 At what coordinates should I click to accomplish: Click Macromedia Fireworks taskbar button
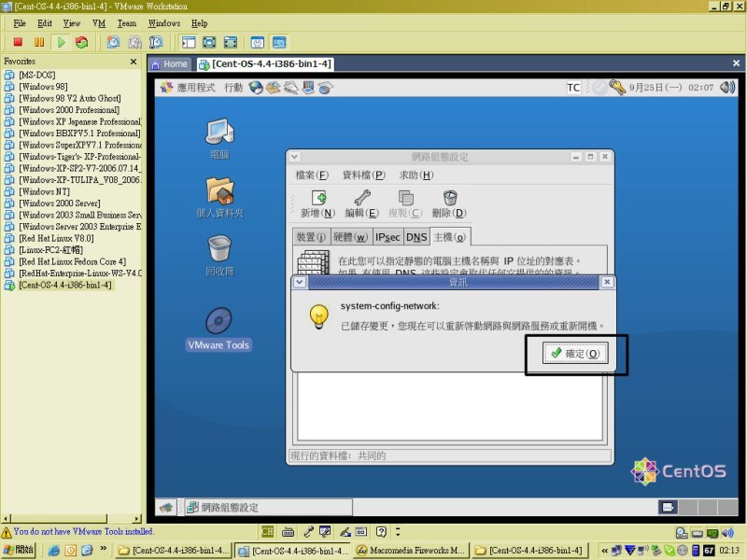click(412, 551)
